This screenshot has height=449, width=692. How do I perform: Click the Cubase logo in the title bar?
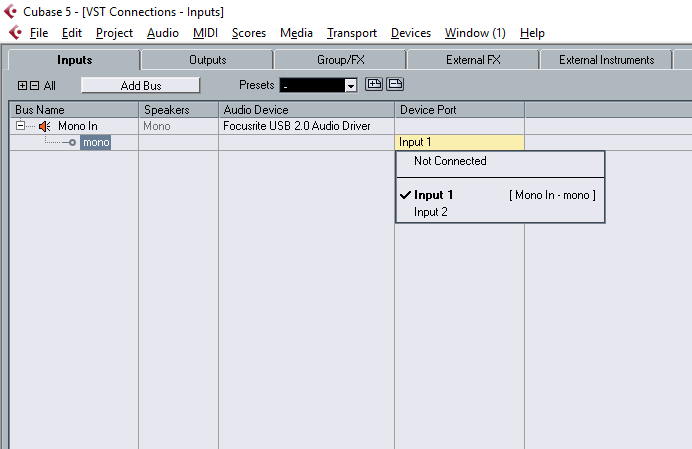(11, 11)
